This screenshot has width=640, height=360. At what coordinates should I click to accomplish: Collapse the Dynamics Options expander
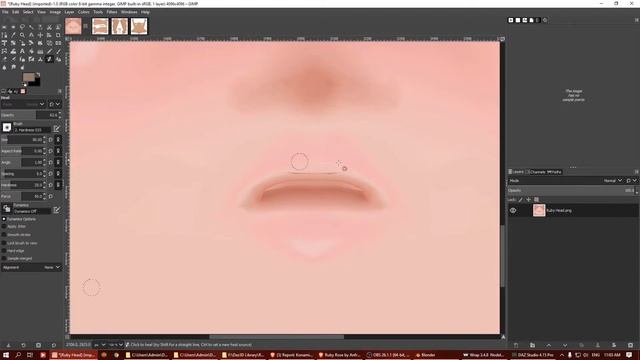pyautogui.click(x=4, y=219)
